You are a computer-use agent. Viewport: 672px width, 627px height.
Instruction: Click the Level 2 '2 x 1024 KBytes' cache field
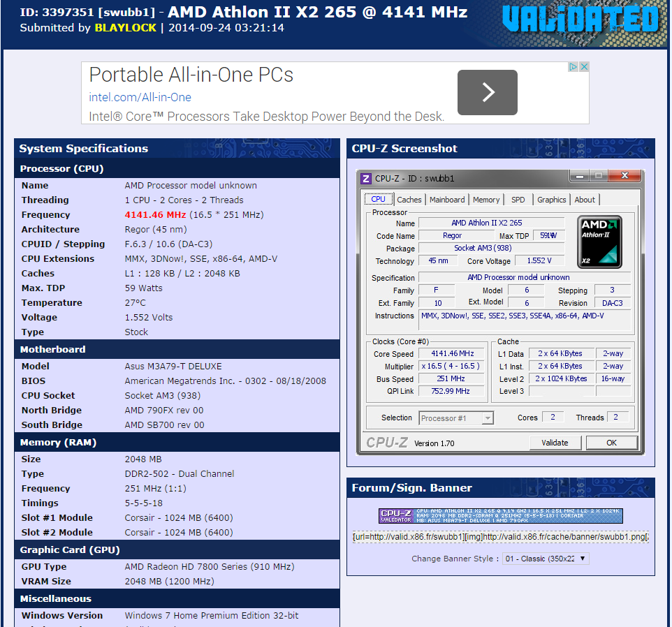coord(561,378)
